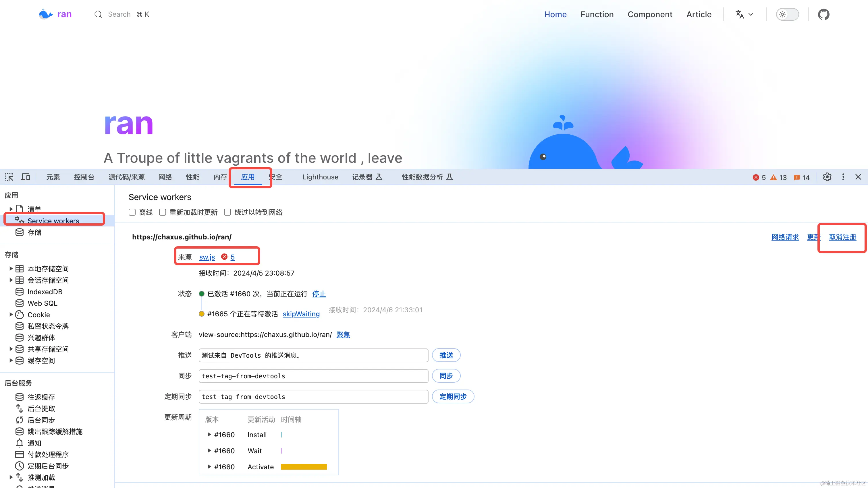Screen dimensions: 868x488
Task: Toggle the light/dark theme switch
Action: click(x=787, y=14)
